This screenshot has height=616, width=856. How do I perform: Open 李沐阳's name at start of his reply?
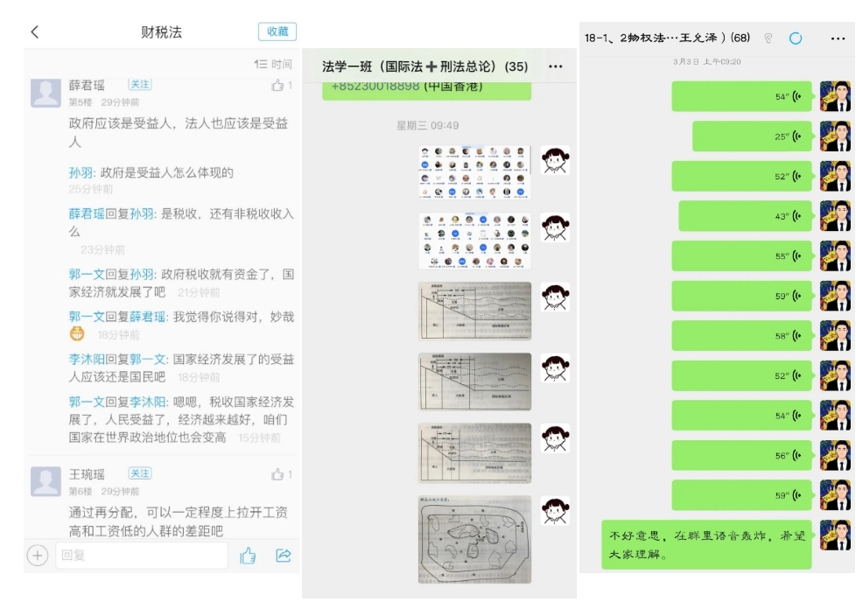86,359
